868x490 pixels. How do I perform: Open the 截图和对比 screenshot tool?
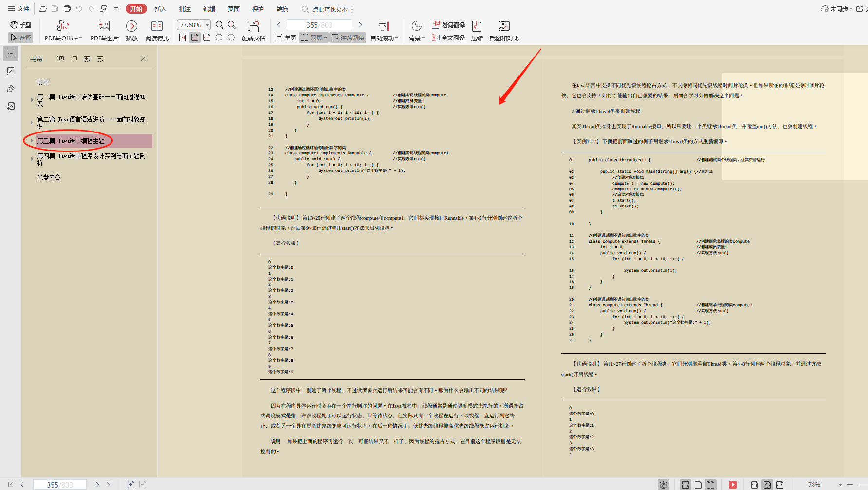(x=504, y=31)
